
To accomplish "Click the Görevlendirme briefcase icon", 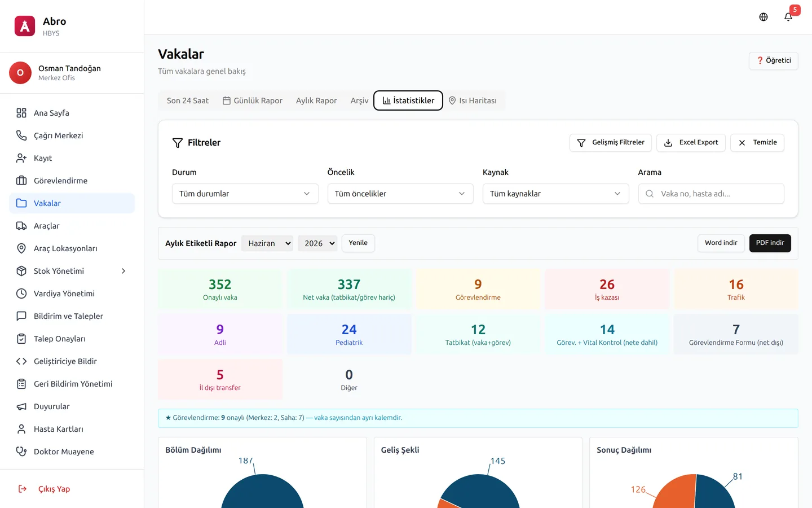I will click(21, 181).
